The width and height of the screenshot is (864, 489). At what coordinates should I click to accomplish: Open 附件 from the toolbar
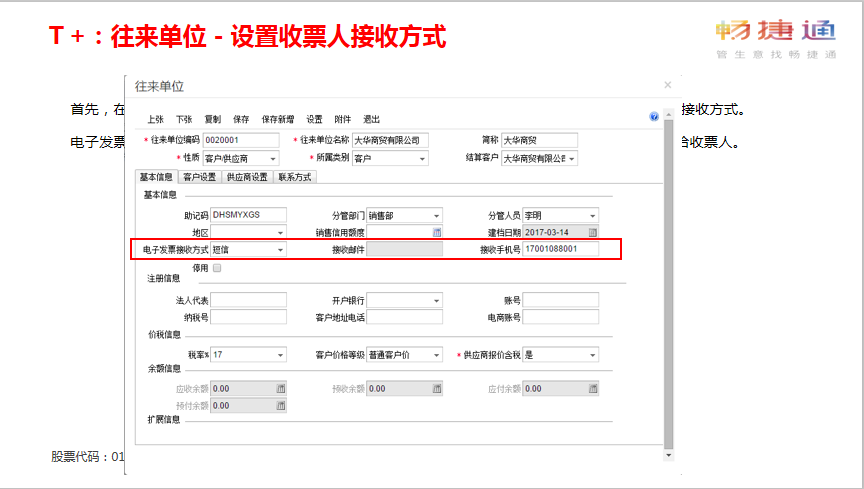[343, 119]
